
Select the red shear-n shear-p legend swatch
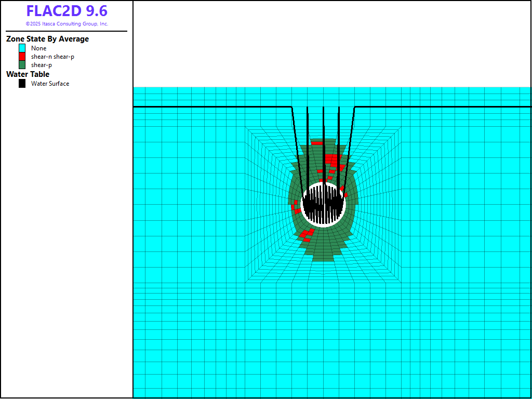click(x=22, y=56)
